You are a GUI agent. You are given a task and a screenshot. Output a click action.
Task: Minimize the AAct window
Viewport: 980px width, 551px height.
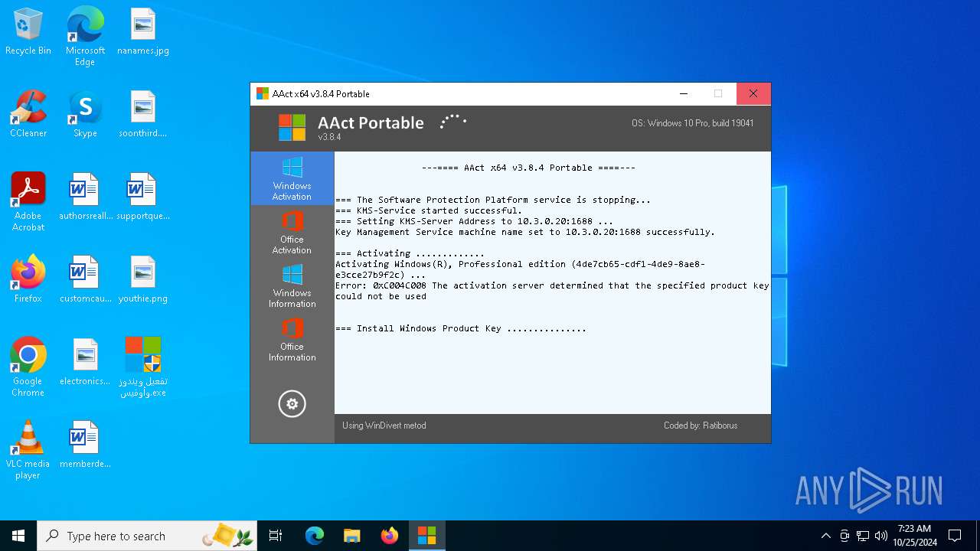click(x=684, y=93)
